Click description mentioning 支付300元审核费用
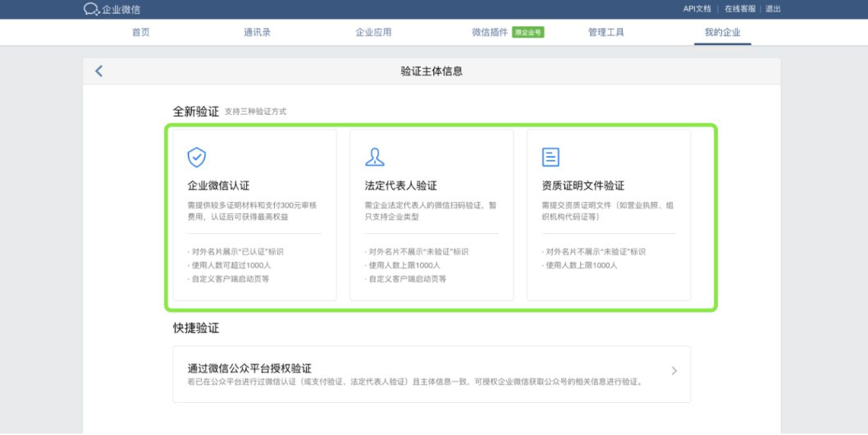This screenshot has width=868, height=435. [x=252, y=211]
